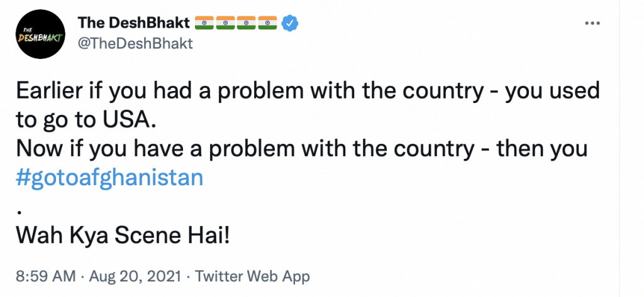644x297 pixels.
Task: Click the blue verified badge
Action: point(289,23)
